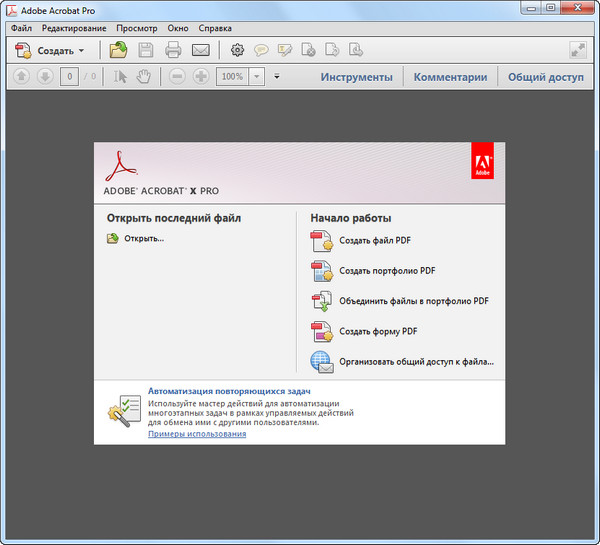Click the settings gear icon in toolbar

pos(237,50)
